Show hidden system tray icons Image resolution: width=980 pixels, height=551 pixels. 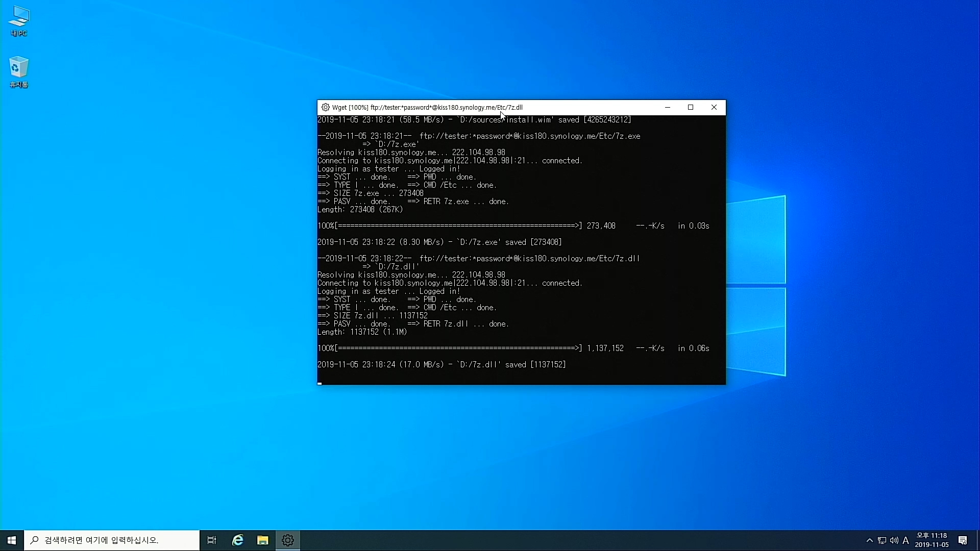click(870, 540)
